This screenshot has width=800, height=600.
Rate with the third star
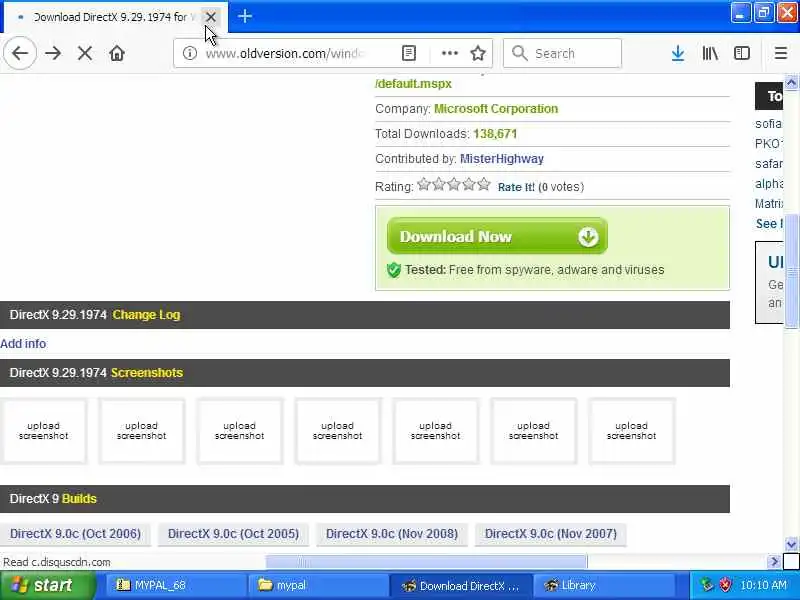pyautogui.click(x=454, y=184)
